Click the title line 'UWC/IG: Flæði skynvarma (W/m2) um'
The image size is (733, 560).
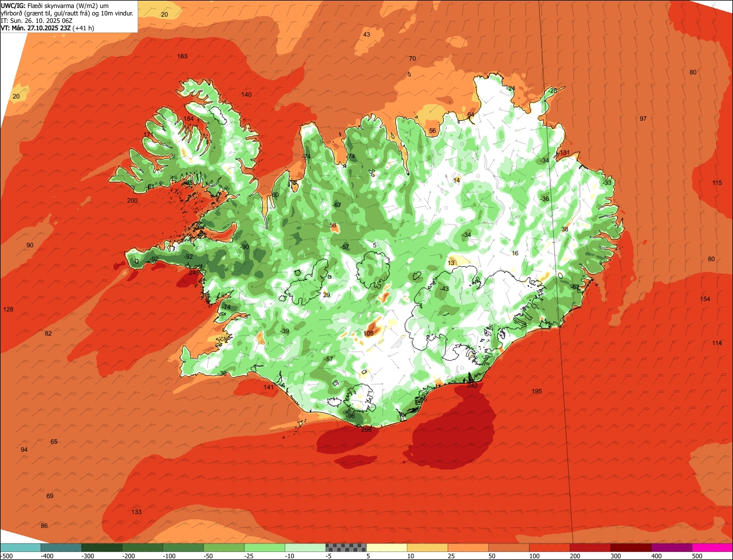56,5
